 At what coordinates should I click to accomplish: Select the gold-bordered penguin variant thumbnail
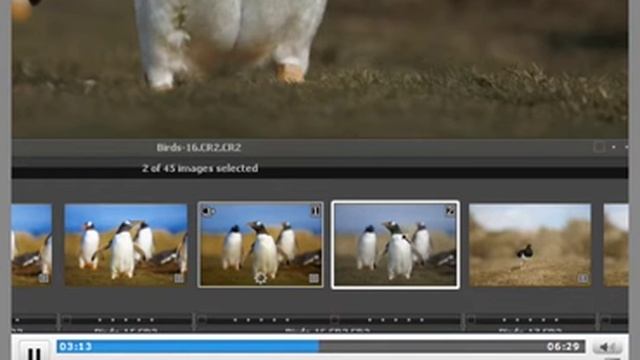(x=261, y=245)
